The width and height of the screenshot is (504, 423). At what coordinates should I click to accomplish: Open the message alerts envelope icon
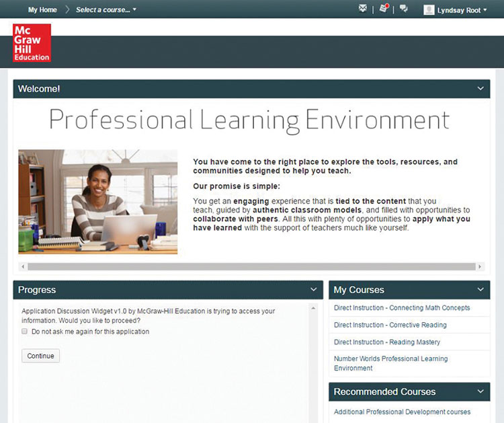(x=363, y=9)
